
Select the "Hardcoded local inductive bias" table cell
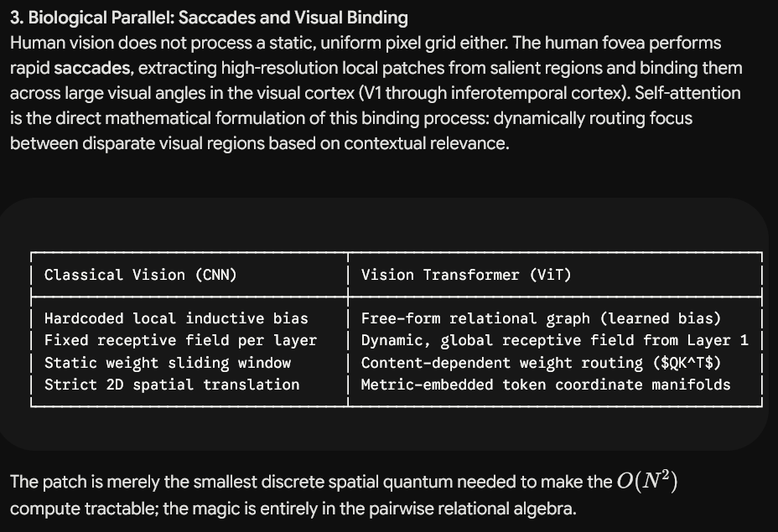click(x=176, y=318)
